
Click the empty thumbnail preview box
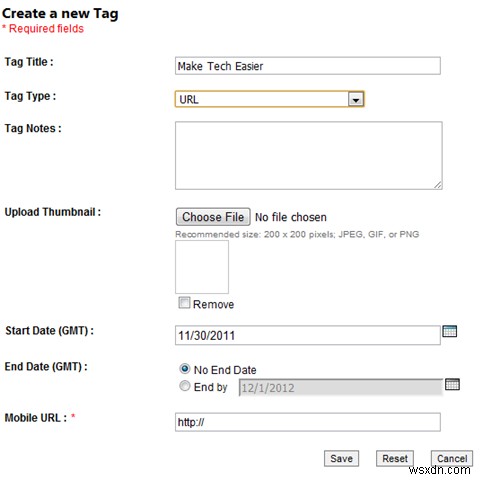[x=202, y=267]
